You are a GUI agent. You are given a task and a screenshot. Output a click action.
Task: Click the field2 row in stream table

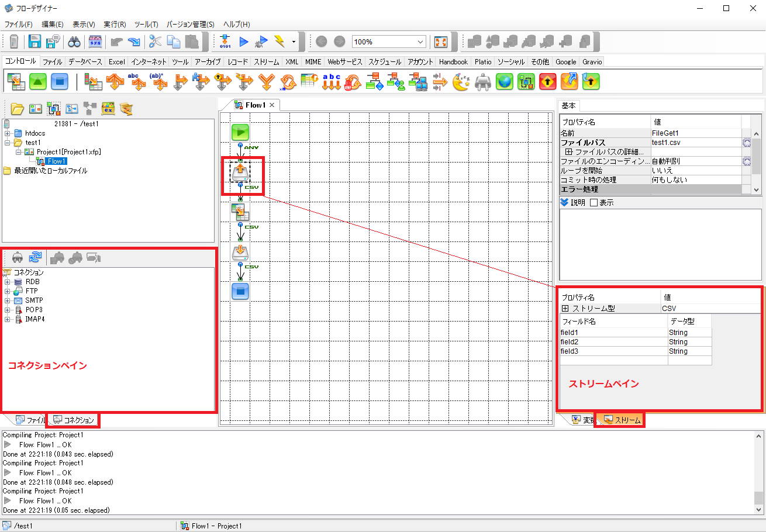pyautogui.click(x=636, y=342)
